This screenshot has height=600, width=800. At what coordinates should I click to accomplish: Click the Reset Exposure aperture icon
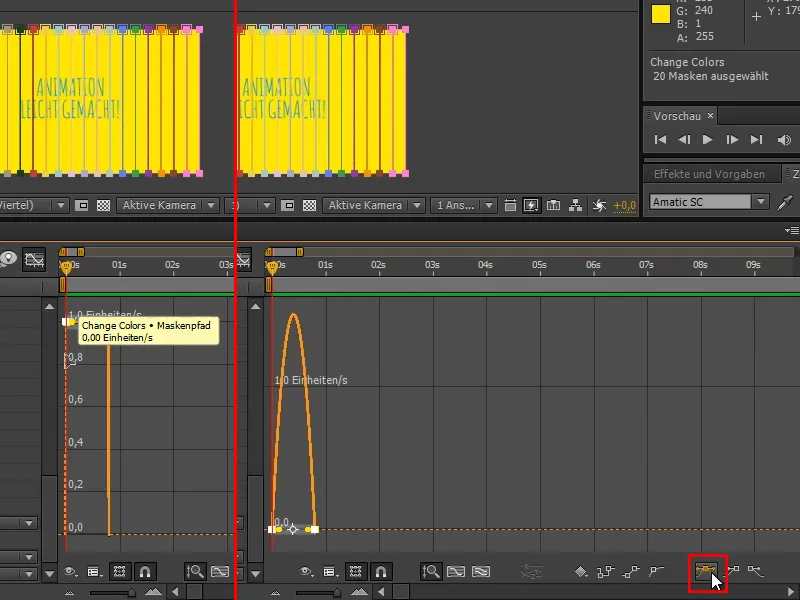click(x=599, y=206)
